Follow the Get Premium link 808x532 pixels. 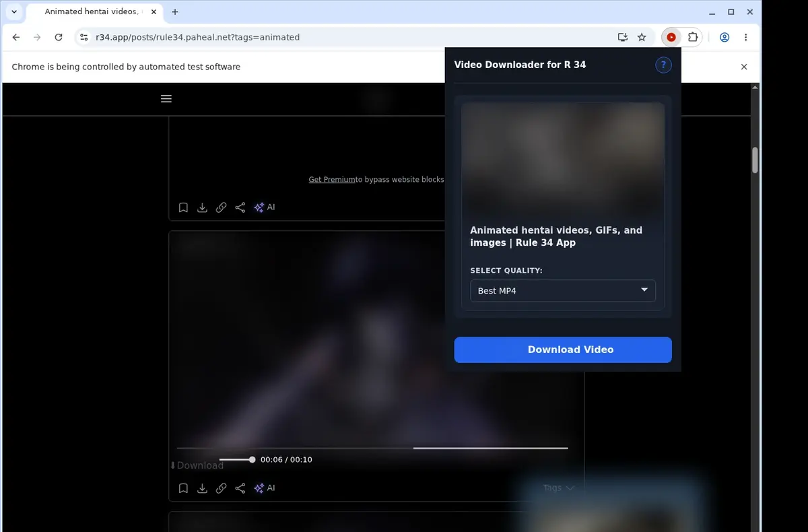point(331,180)
